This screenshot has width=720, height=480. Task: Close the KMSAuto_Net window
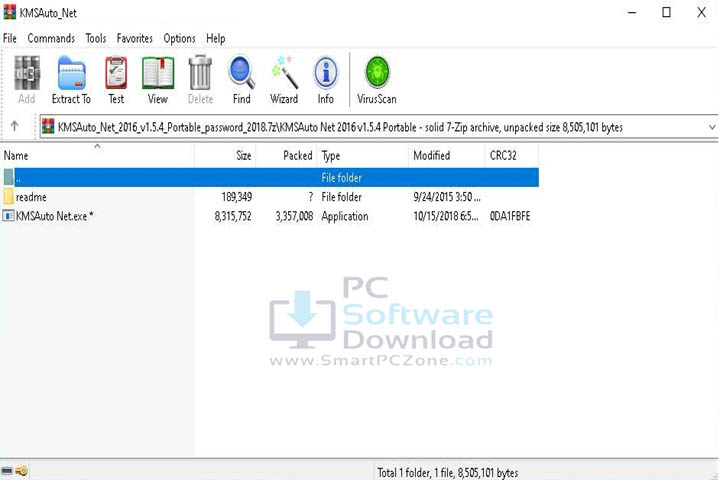coord(701,12)
